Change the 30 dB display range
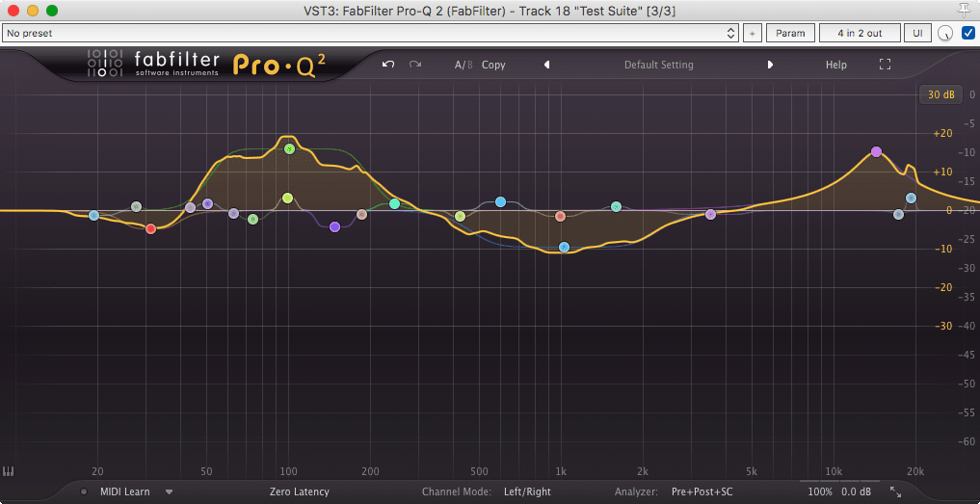This screenshot has height=504, width=980. coord(941,95)
